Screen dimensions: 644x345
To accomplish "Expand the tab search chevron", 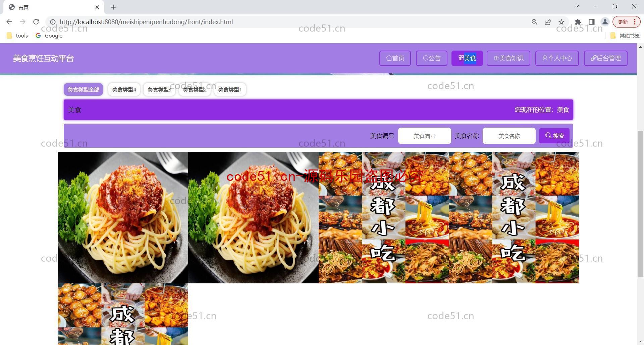I will pyautogui.click(x=577, y=6).
